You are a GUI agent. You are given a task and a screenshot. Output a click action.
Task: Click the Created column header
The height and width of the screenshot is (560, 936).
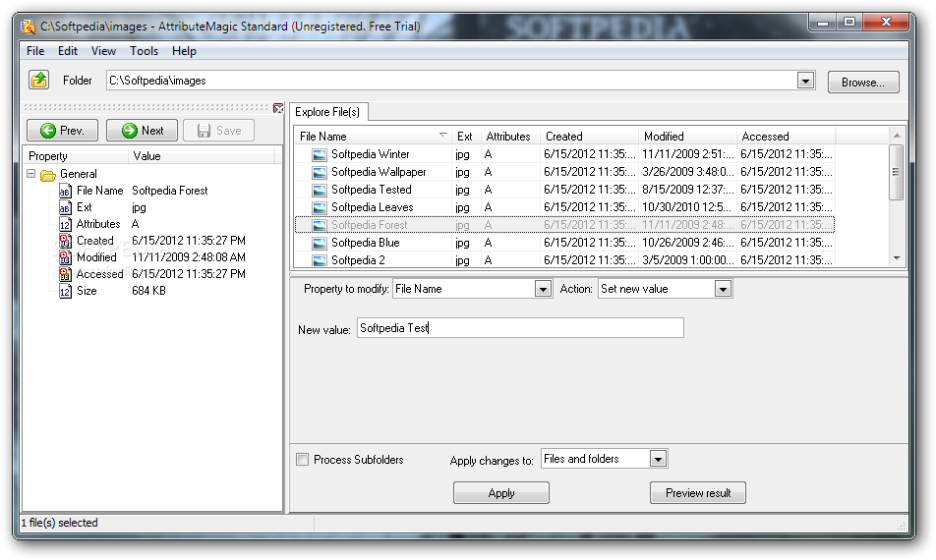click(589, 136)
